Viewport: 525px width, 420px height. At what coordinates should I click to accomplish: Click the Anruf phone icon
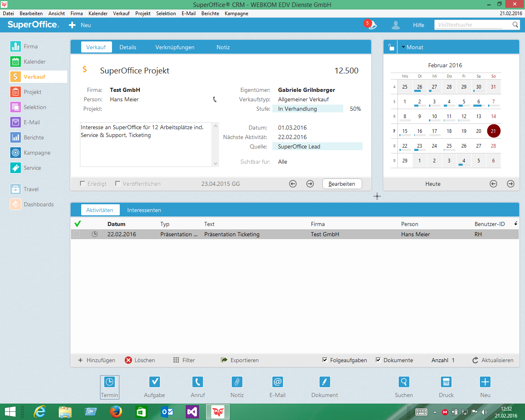pos(197,382)
